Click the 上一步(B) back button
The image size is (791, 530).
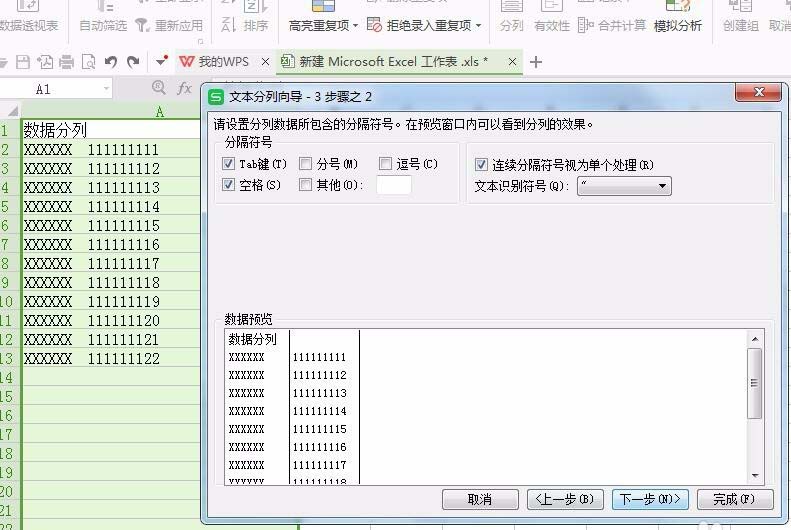pyautogui.click(x=564, y=499)
